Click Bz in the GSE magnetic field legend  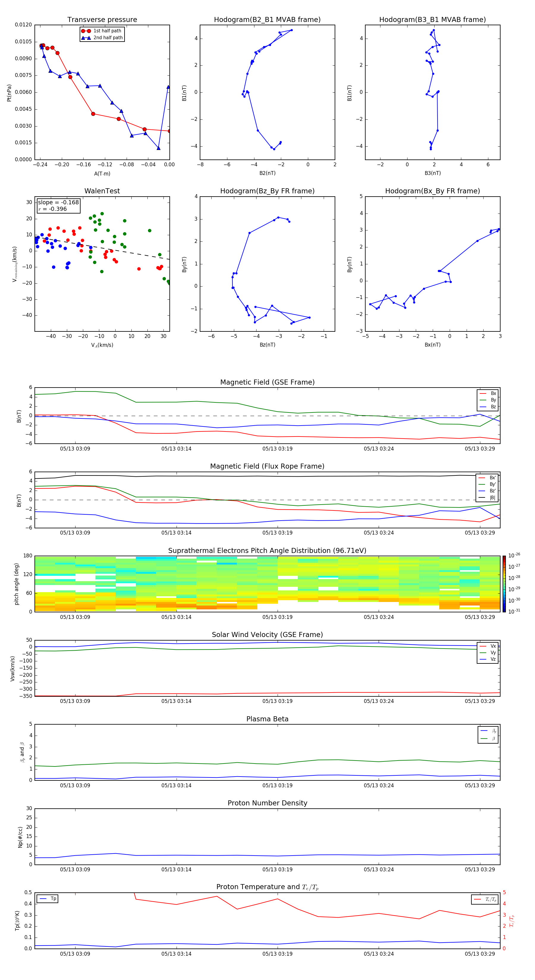(488, 407)
